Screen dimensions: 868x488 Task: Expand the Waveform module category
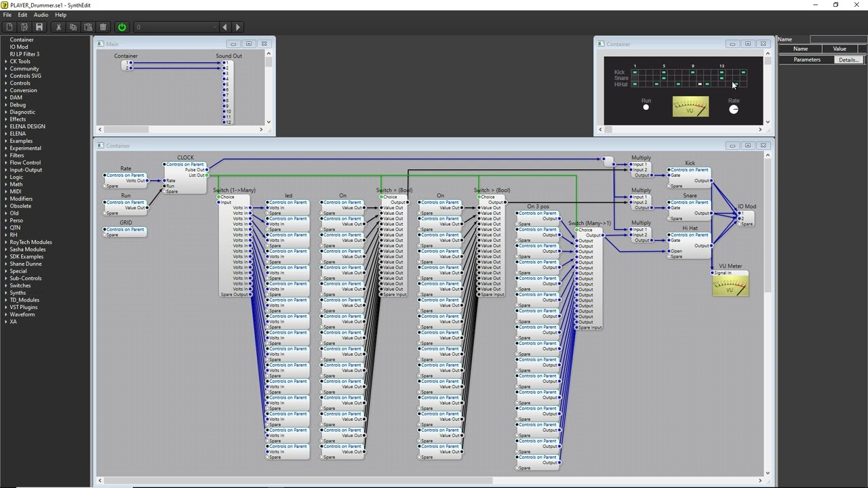click(6, 314)
